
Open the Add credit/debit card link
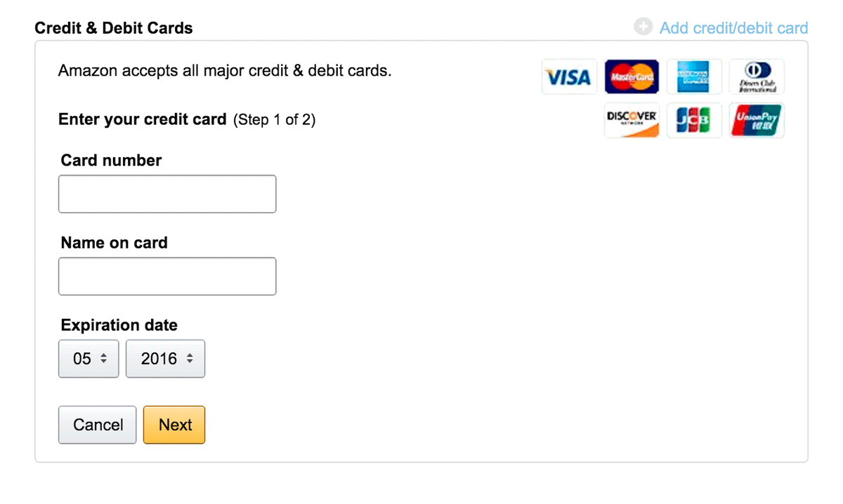(733, 28)
